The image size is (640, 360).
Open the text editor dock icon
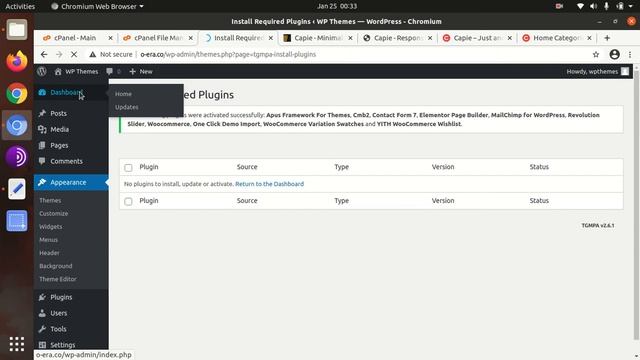pos(17,189)
